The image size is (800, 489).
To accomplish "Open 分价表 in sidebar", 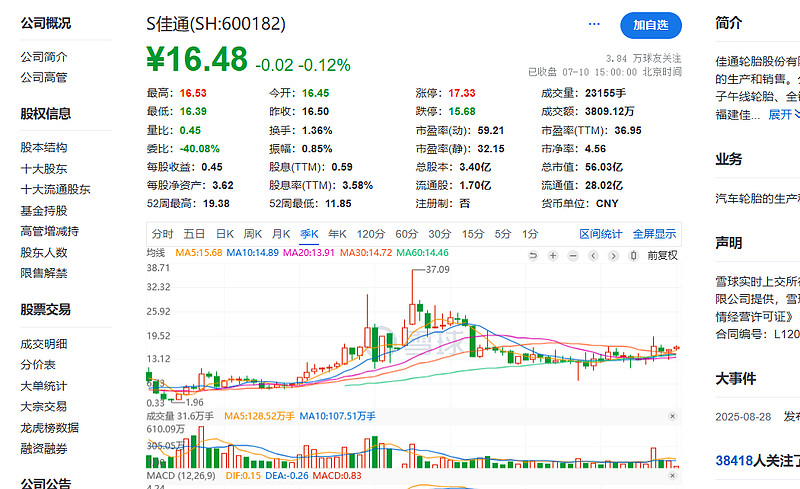I will pyautogui.click(x=38, y=364).
